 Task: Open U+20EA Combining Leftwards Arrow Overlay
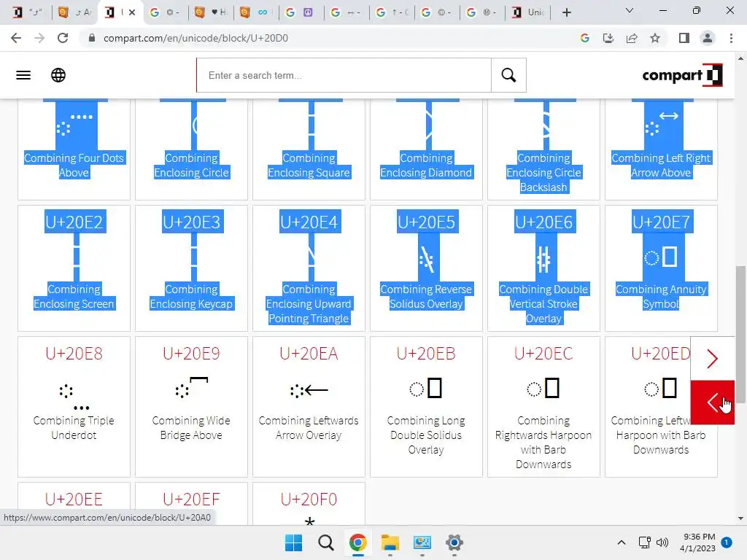click(x=309, y=407)
